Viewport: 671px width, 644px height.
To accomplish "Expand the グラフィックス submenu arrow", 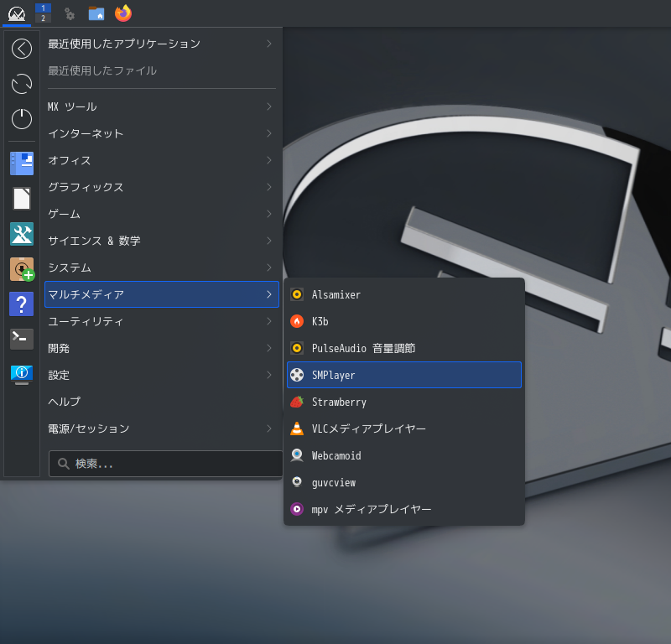I will (x=269, y=187).
